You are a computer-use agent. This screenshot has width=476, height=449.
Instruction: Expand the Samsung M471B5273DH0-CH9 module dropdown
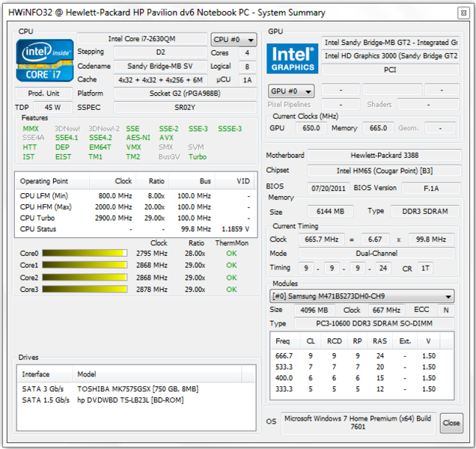point(361,296)
